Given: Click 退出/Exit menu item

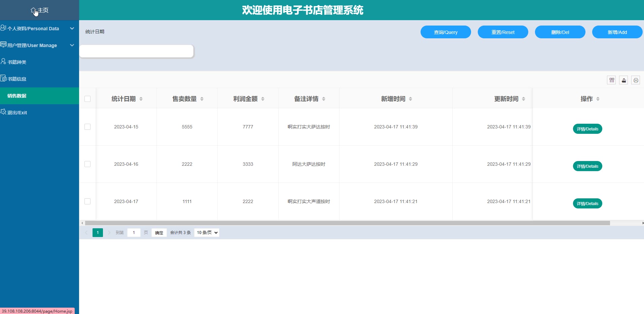Looking at the screenshot, I should 40,113.
